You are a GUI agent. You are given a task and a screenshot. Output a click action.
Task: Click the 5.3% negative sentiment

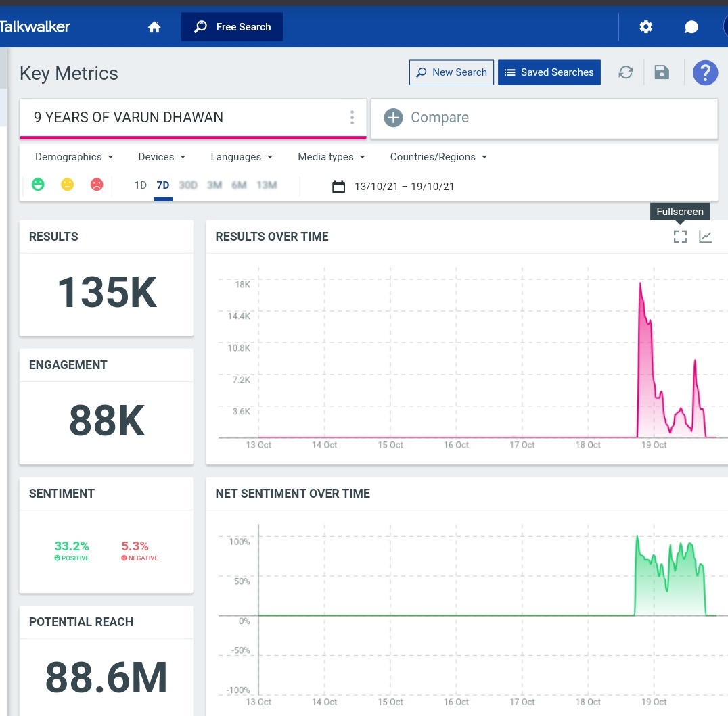coord(135,546)
